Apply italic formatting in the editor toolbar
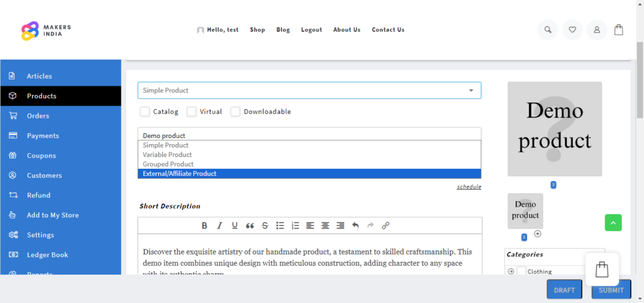Screen dimensions: 644x303 [x=219, y=226]
